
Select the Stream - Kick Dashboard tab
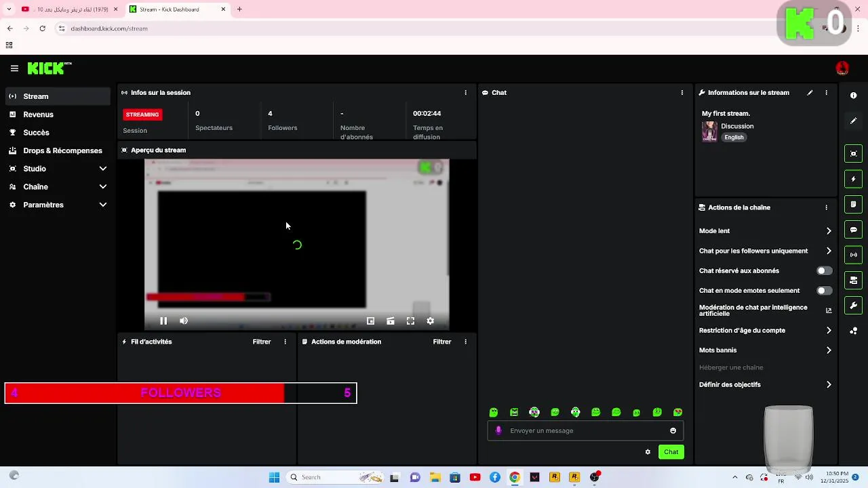[x=178, y=9]
